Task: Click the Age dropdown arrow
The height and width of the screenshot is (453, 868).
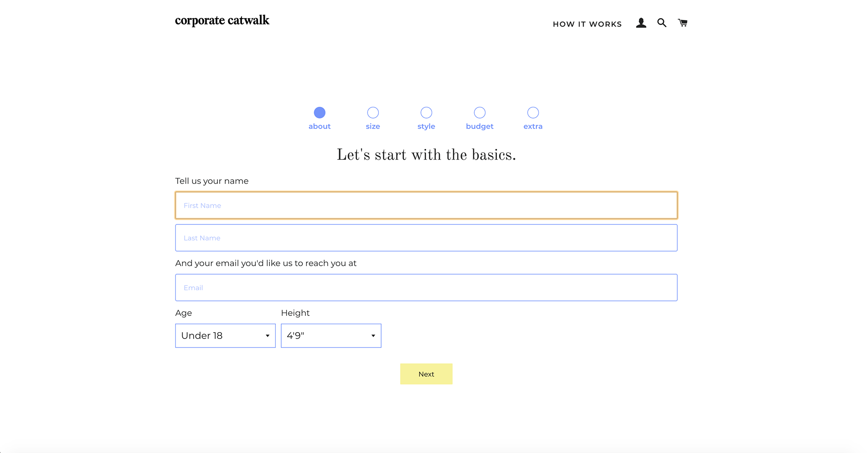Action: (268, 336)
